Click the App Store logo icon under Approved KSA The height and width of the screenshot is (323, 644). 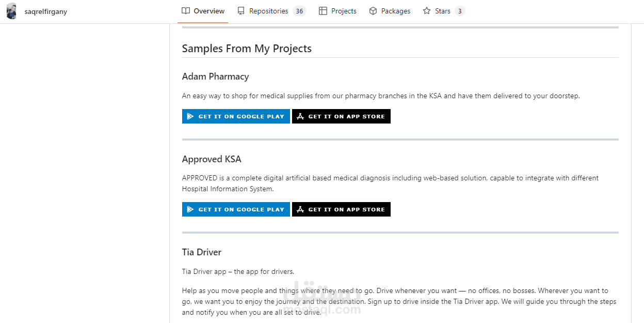[x=300, y=209]
